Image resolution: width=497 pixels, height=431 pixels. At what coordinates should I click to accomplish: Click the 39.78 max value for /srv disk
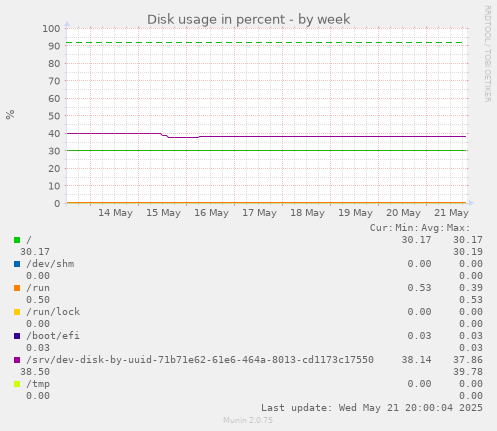pos(468,372)
